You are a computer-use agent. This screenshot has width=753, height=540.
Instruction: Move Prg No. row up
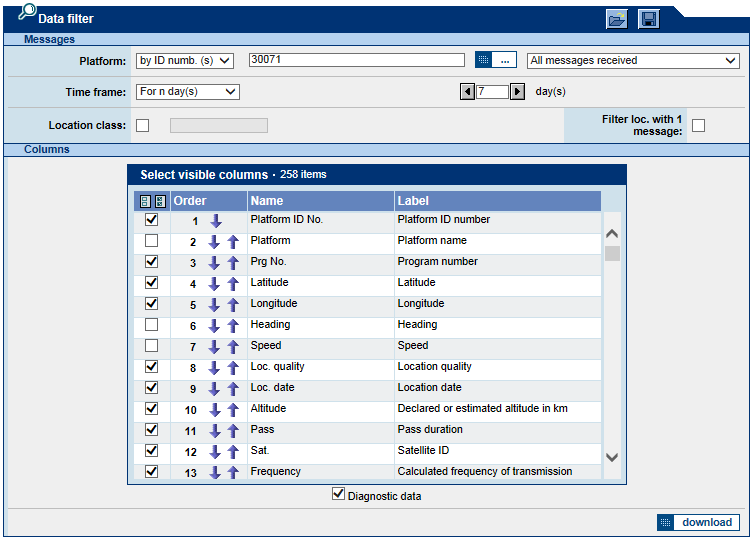(x=233, y=263)
